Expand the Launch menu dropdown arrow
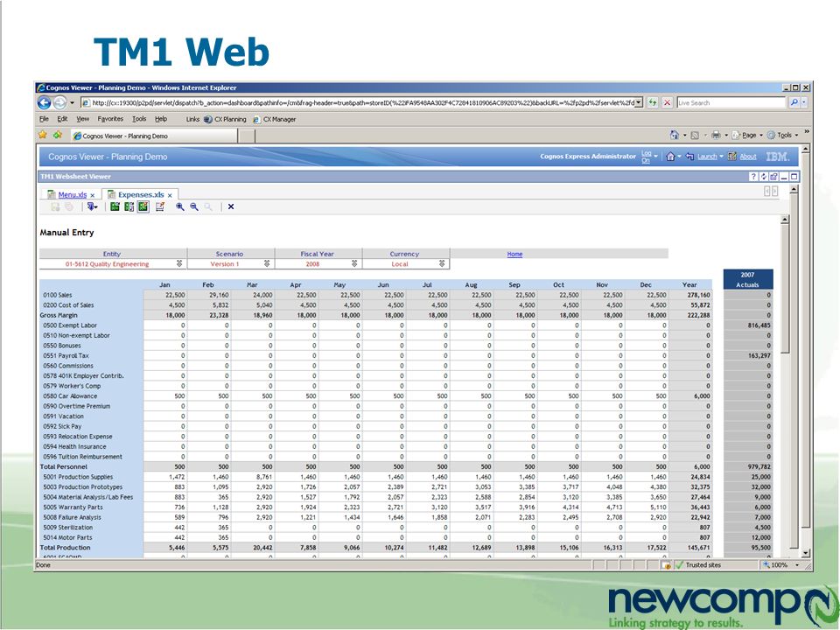 [722, 157]
